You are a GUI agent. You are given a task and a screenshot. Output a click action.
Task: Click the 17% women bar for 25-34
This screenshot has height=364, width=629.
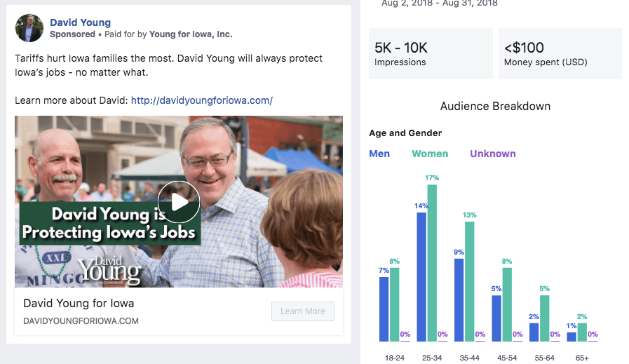point(432,263)
